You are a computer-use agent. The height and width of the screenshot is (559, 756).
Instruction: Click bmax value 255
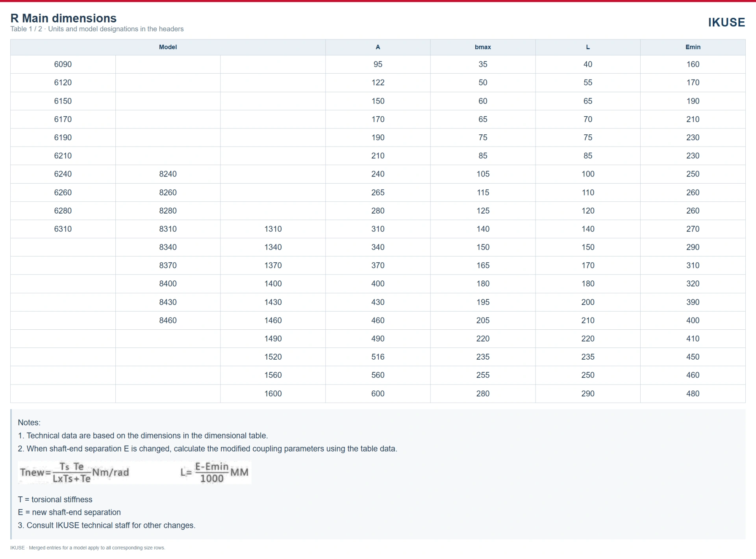(483, 375)
